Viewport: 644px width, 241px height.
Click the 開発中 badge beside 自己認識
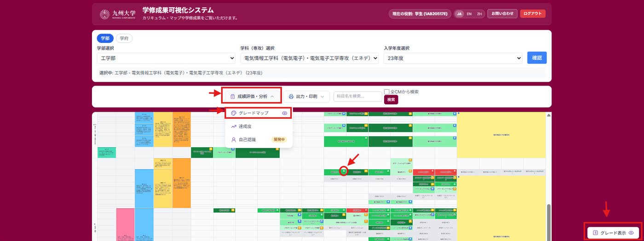280,139
